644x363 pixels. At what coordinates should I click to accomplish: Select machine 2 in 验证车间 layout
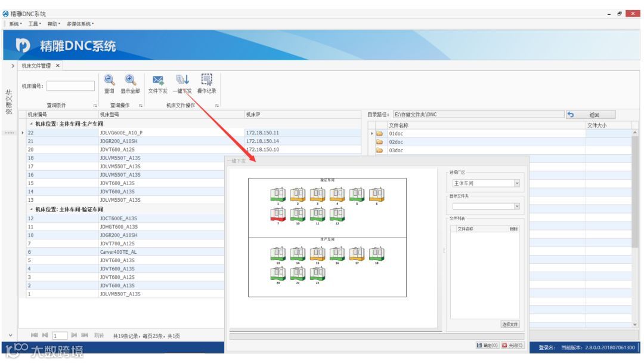click(x=298, y=194)
